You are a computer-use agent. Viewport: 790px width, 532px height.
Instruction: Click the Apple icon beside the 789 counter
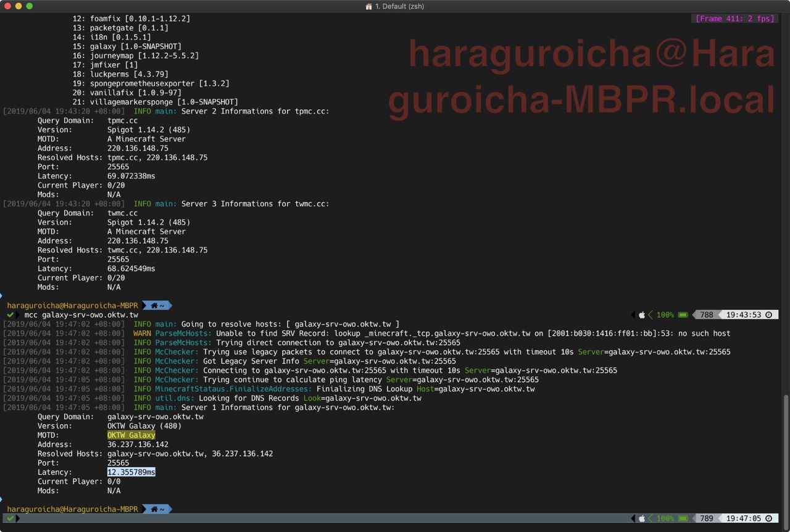(x=641, y=518)
